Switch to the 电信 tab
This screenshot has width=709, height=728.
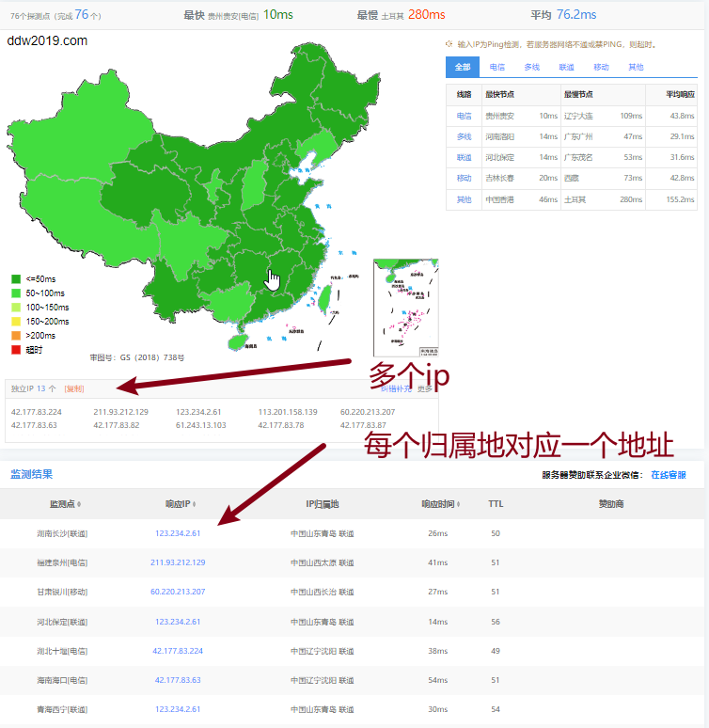pyautogui.click(x=496, y=68)
